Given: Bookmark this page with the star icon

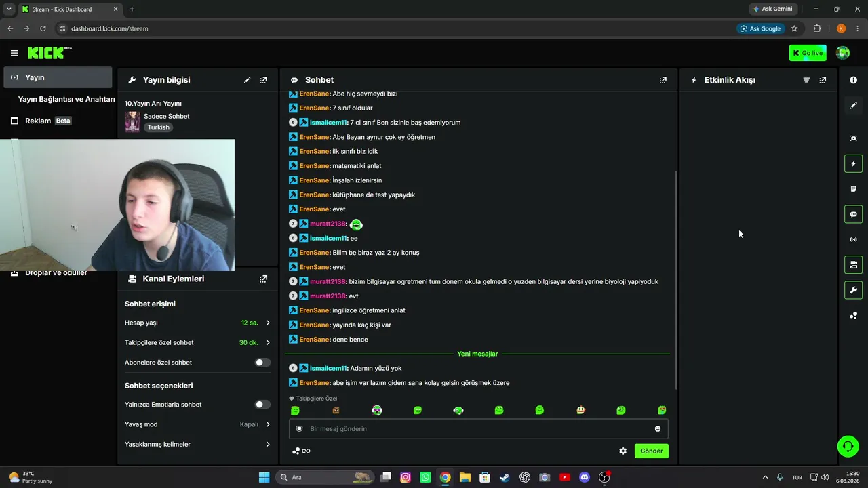Looking at the screenshot, I should tap(794, 28).
